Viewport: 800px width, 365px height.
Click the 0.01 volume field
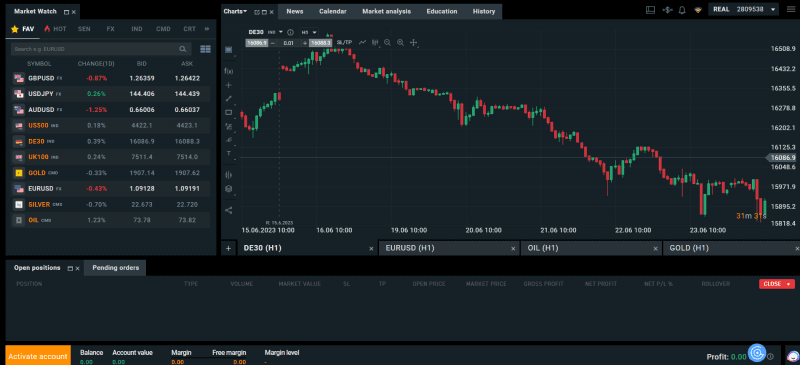tap(289, 43)
